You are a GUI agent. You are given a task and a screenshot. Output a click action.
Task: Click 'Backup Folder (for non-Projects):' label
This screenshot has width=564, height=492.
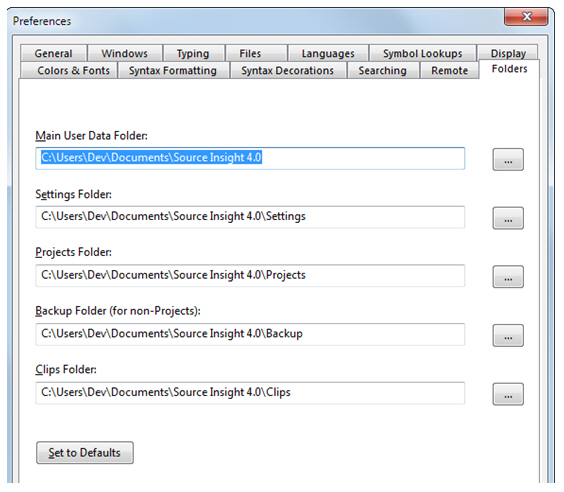pyautogui.click(x=118, y=311)
